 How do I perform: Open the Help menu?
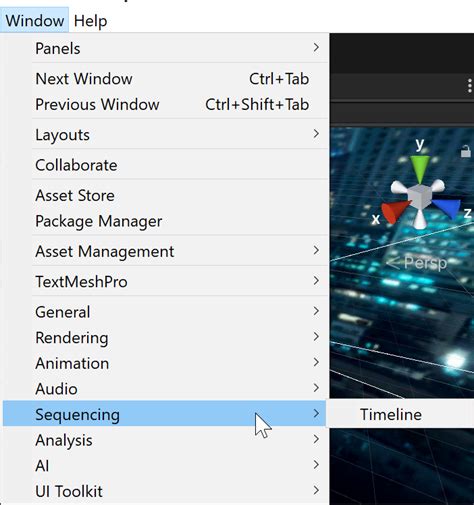(90, 21)
